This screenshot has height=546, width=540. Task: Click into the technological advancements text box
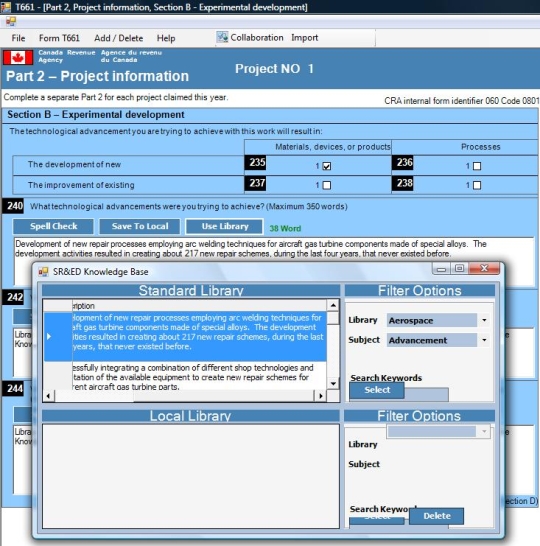click(274, 249)
